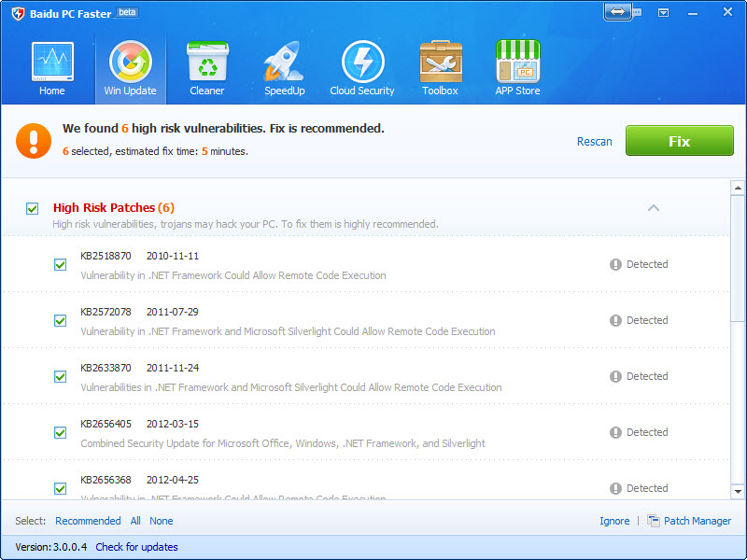Click scrollbar up arrow in patch list
The height and width of the screenshot is (560, 747).
[738, 189]
